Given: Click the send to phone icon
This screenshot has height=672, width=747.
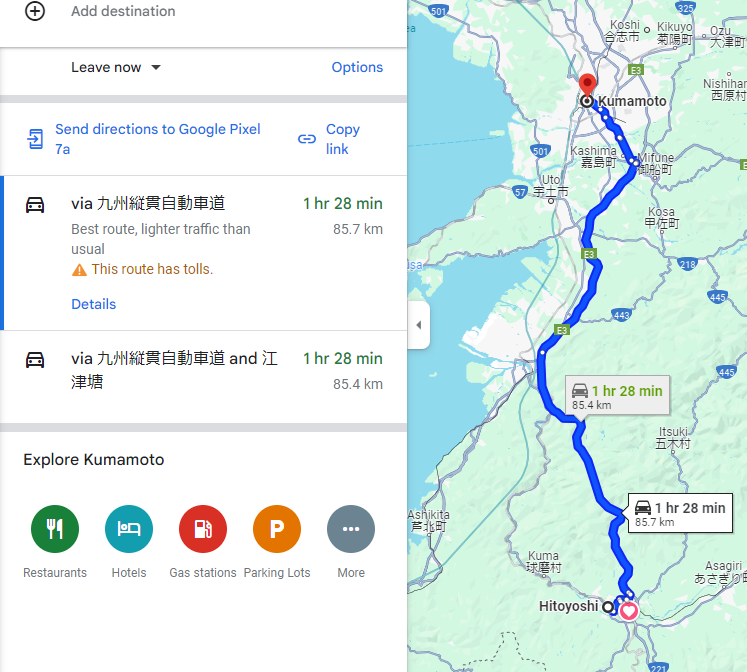Looking at the screenshot, I should click(35, 139).
